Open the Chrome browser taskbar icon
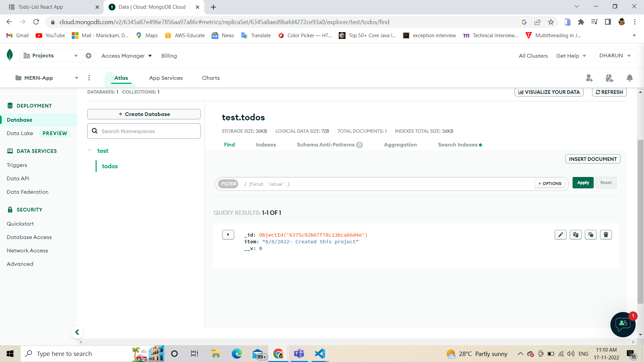The image size is (644, 362). coord(278,353)
